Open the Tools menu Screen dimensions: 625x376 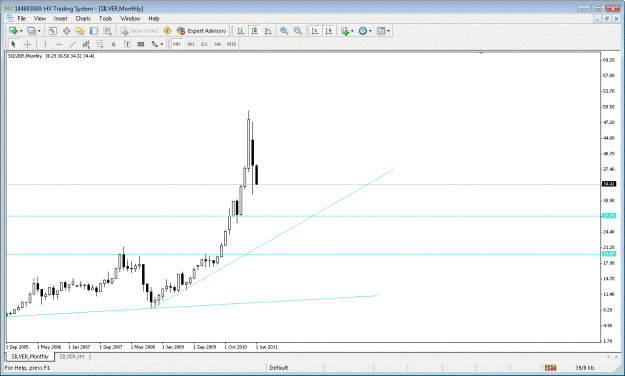click(x=105, y=18)
